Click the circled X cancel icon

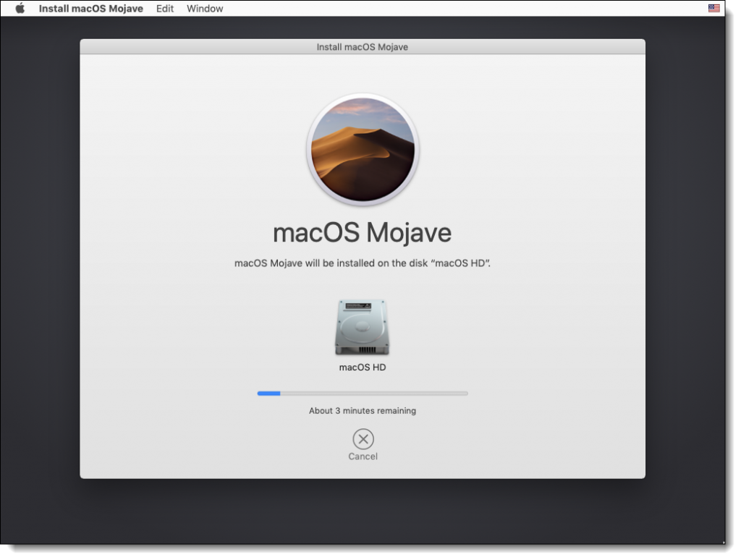tap(363, 439)
